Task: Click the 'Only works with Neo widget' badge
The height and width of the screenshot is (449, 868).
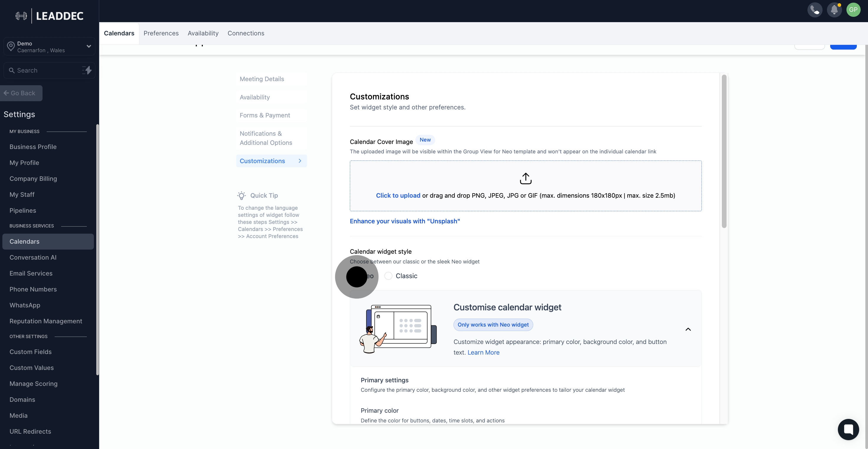Action: [493, 325]
